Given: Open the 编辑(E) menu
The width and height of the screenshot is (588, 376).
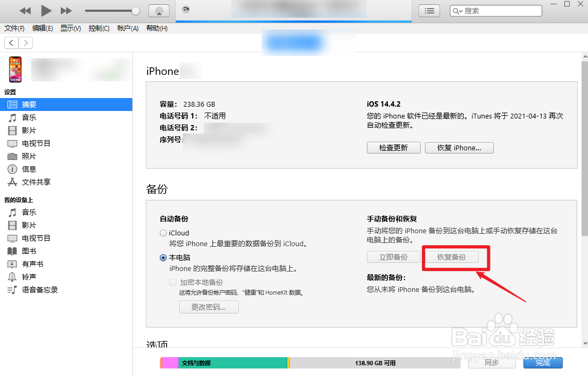Looking at the screenshot, I should point(42,28).
